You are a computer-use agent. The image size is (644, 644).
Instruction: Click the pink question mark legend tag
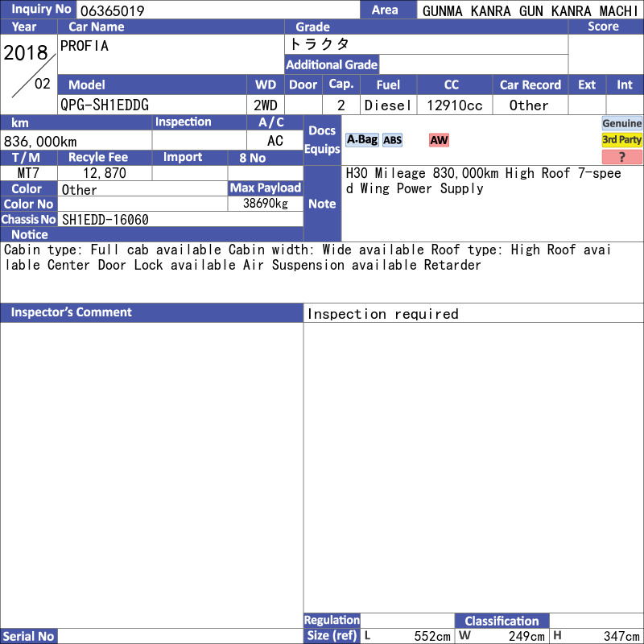(x=621, y=156)
